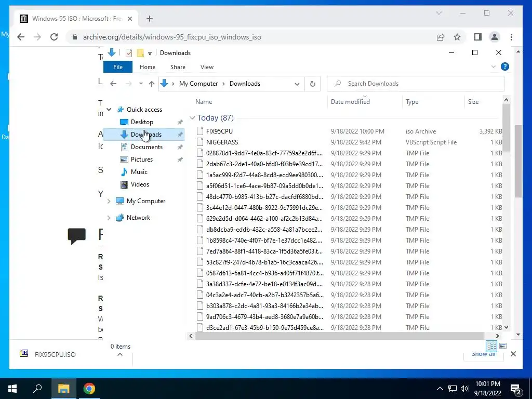
Task: Open the Share ribbon tab
Action: [x=178, y=67]
